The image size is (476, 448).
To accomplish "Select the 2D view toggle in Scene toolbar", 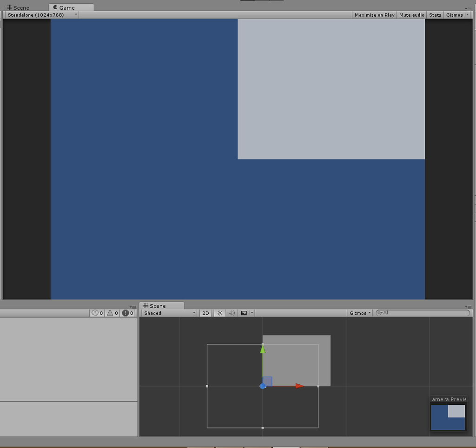I will 205,313.
